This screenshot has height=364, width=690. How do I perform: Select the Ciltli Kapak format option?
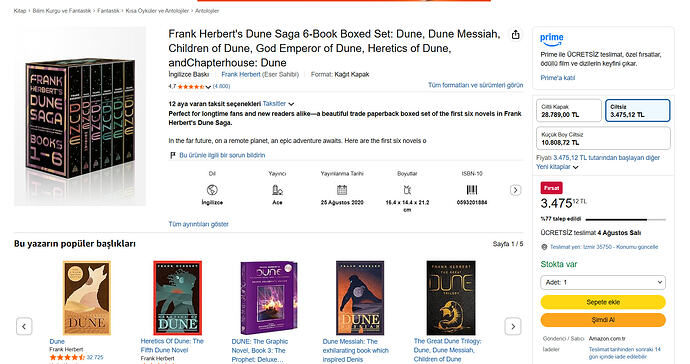pyautogui.click(x=569, y=110)
